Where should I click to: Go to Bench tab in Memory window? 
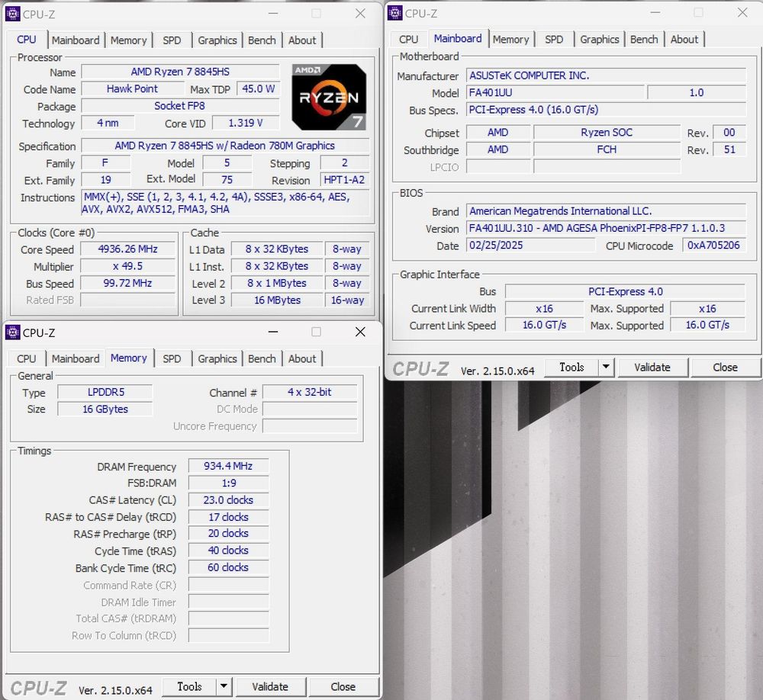click(262, 359)
